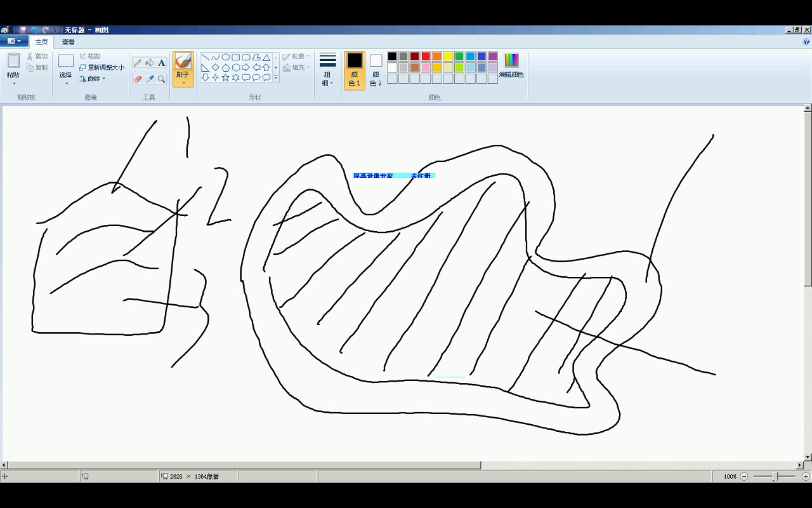Open the Brushes dropdown arrow

[x=183, y=83]
